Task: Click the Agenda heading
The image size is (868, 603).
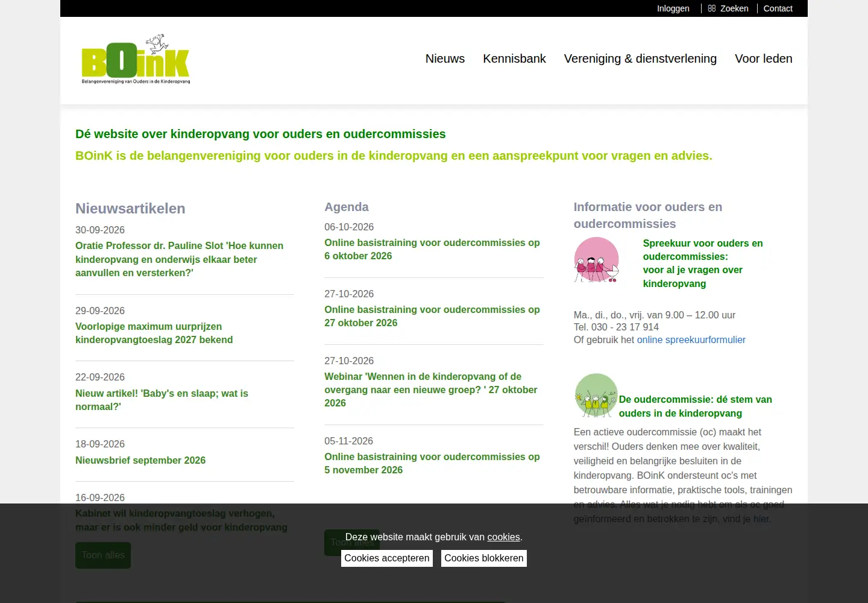Action: (347, 207)
